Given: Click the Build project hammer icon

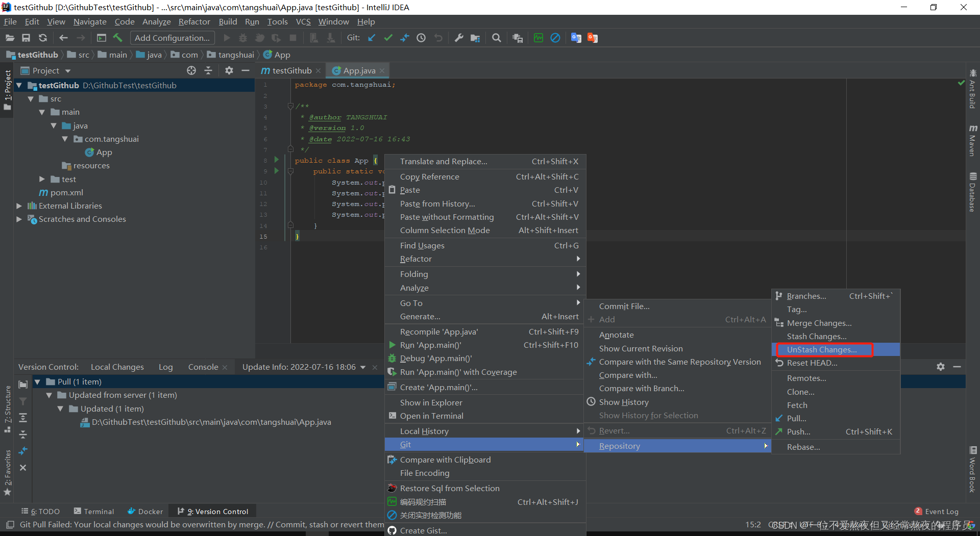Looking at the screenshot, I should point(118,38).
